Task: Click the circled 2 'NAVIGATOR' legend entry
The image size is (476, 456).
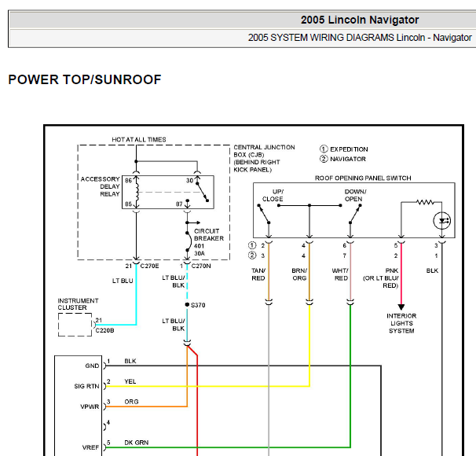Action: (x=342, y=159)
